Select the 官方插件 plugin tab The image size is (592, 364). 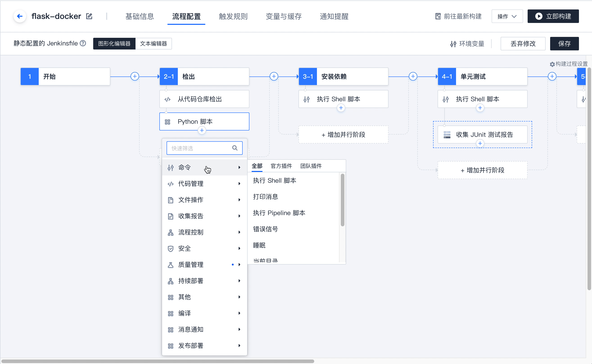point(281,166)
